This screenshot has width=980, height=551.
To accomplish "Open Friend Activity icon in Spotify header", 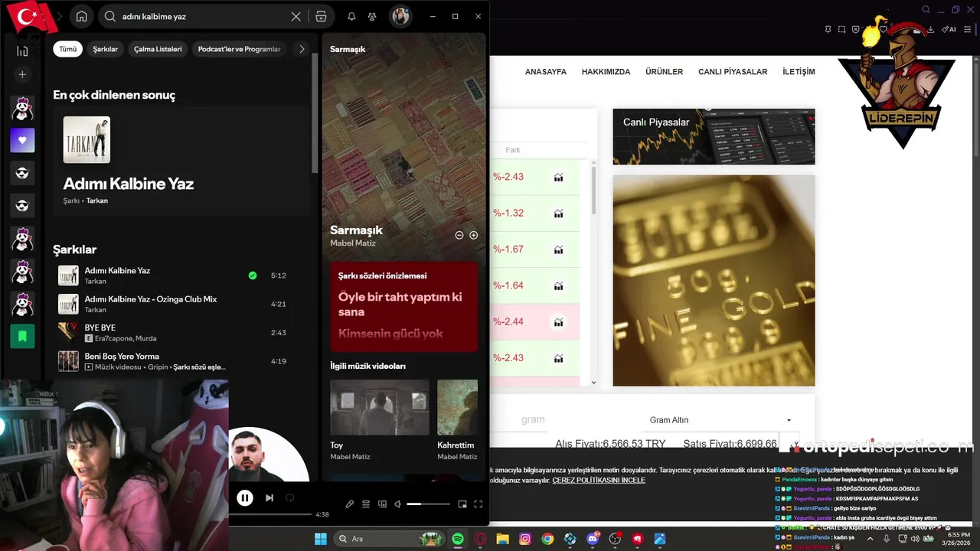I will [x=372, y=17].
